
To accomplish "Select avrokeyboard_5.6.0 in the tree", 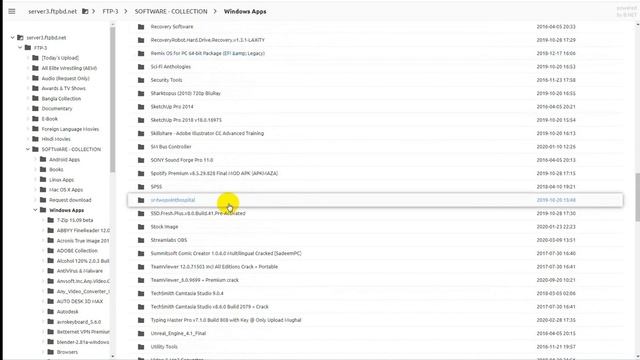I will click(x=78, y=322).
